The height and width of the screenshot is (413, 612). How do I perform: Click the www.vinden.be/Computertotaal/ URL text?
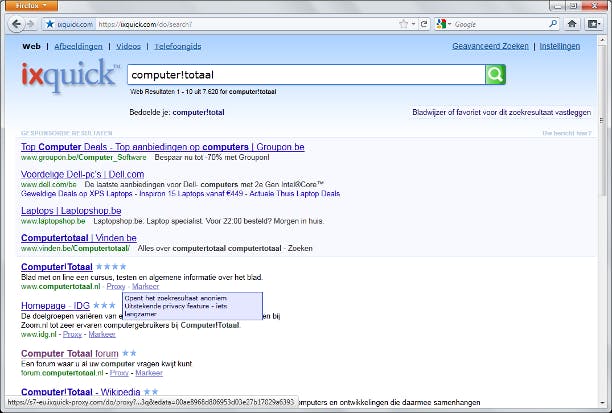coord(75,248)
